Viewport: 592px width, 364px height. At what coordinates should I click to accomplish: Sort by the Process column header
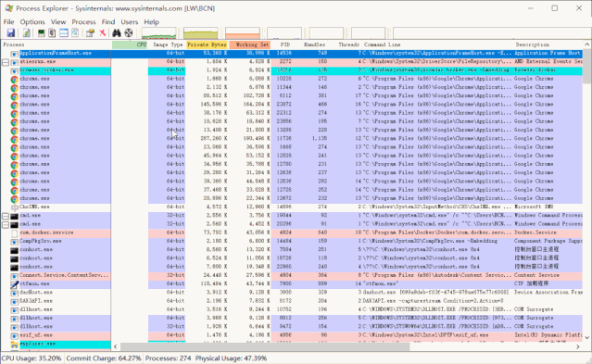(57, 44)
